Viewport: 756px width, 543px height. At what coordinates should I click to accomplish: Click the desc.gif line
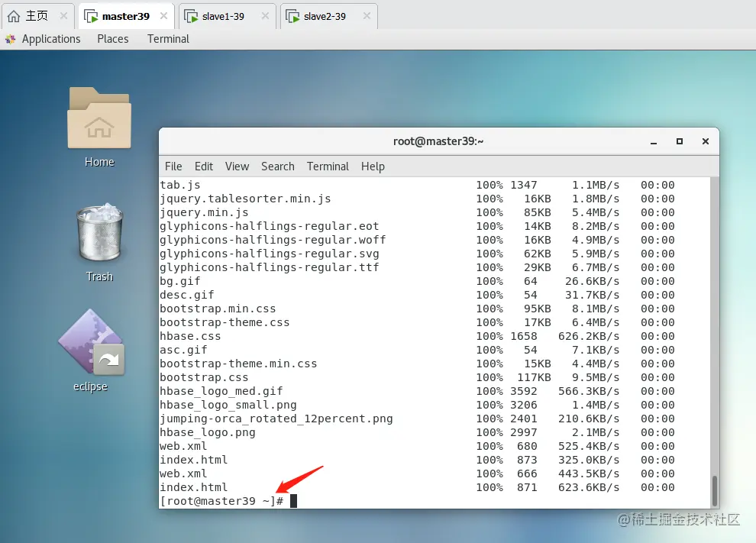click(417, 295)
